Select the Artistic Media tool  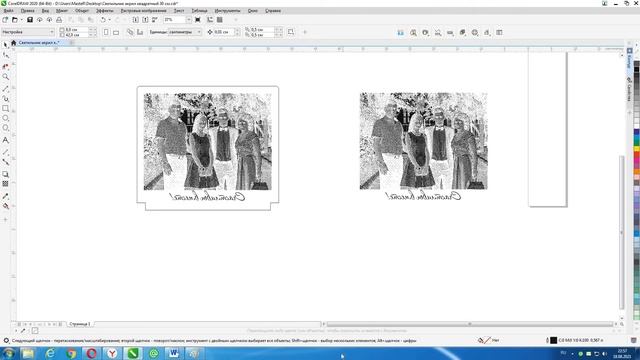(5, 98)
